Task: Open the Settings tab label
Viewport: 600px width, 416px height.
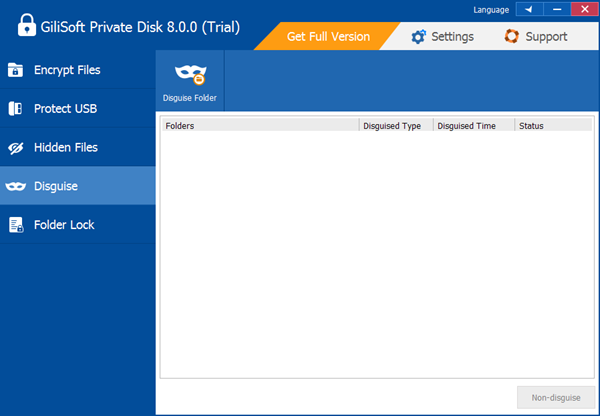Action: [452, 37]
